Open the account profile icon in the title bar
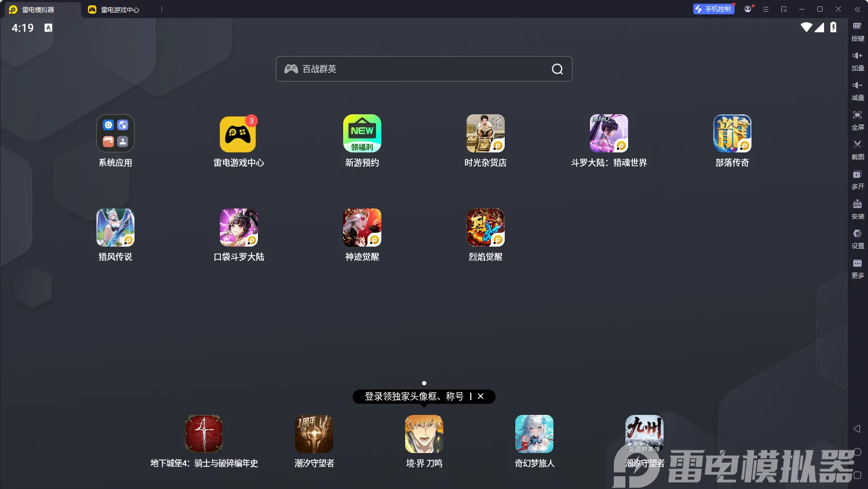868x489 pixels. coord(748,9)
